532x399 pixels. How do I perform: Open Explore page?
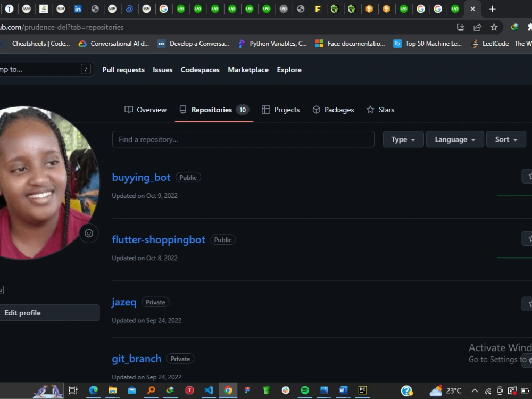(x=289, y=70)
